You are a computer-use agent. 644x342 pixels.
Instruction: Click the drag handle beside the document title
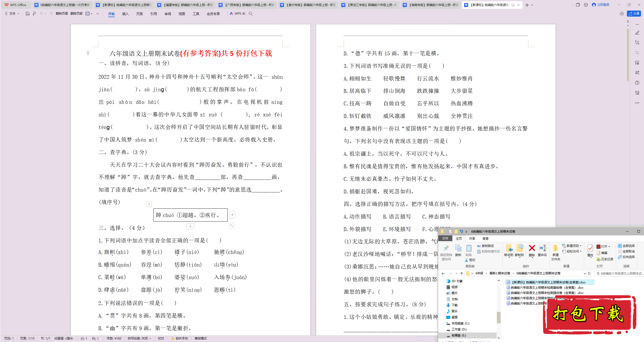coord(88,53)
